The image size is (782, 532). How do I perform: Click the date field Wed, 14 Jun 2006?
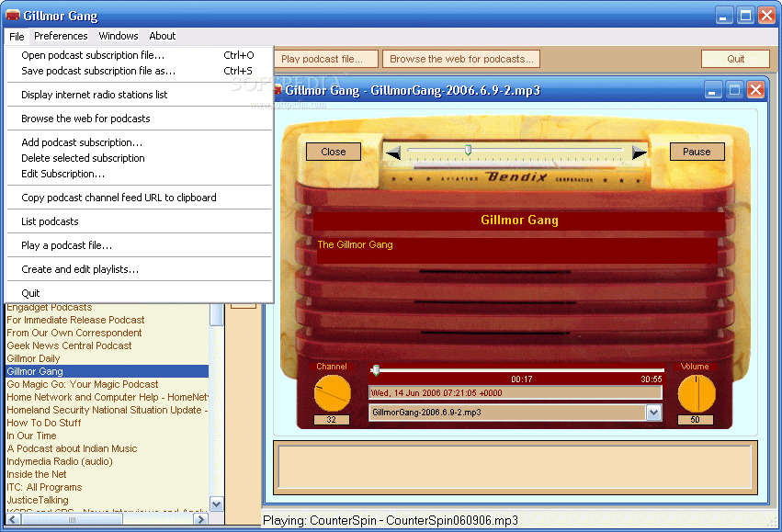point(516,393)
